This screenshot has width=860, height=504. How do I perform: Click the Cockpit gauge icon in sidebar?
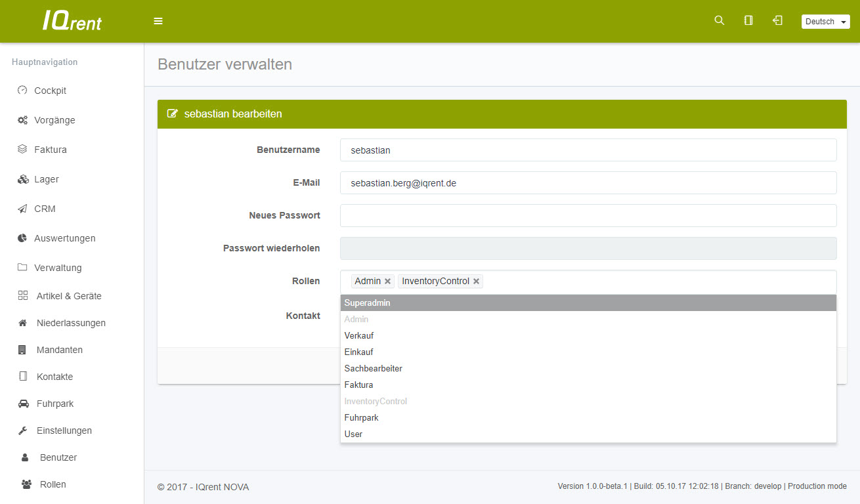coord(22,91)
